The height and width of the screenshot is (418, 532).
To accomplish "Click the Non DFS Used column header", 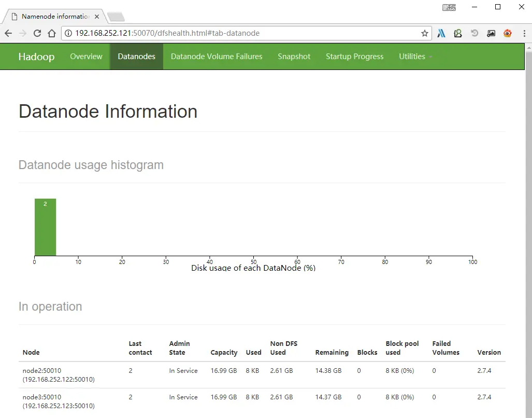I will [x=284, y=348].
